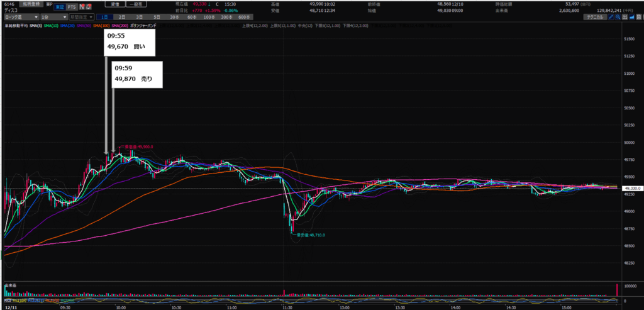Viewport: 644px width, 310px height.
Task: Click the rightmost chart toolbar icon
Action: [640, 17]
